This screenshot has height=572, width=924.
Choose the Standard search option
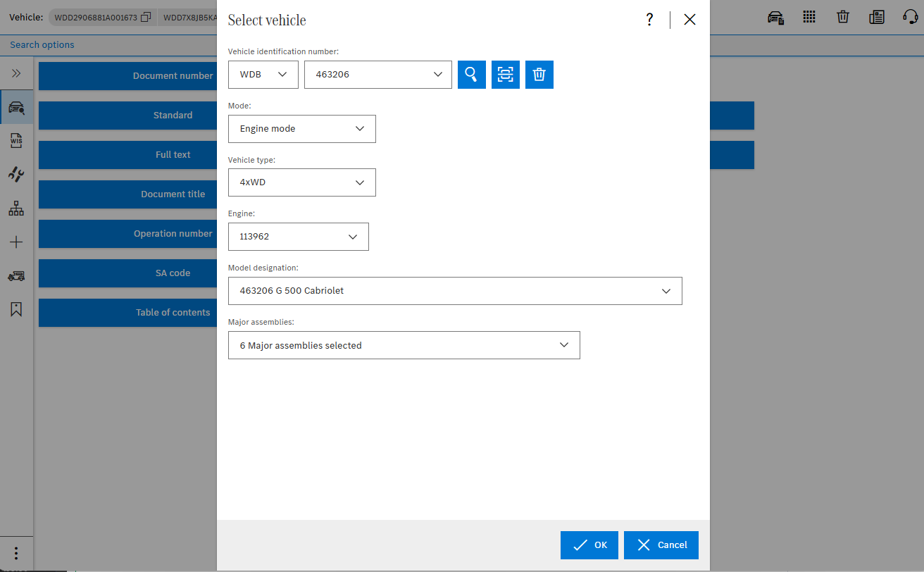127,116
